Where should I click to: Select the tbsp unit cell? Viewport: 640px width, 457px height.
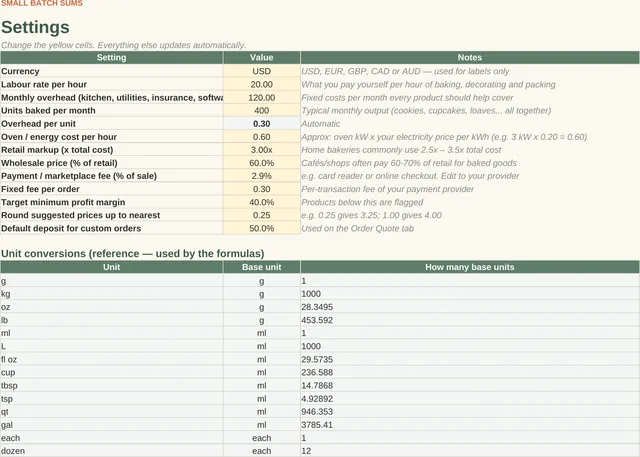pos(111,385)
